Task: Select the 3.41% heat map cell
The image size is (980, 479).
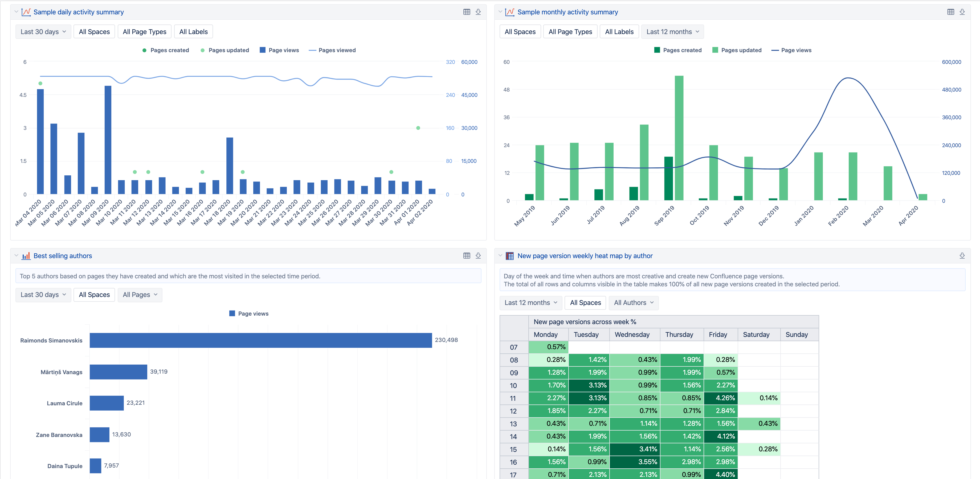Action: 635,449
